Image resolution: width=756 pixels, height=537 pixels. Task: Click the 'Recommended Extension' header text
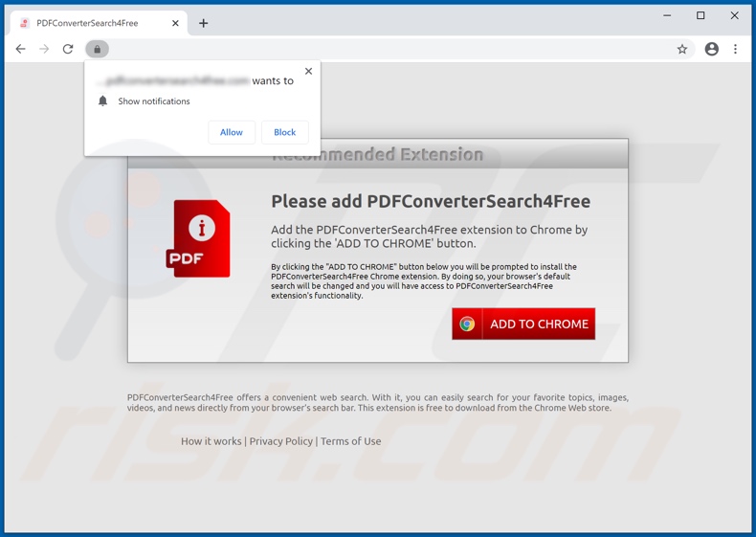(377, 155)
